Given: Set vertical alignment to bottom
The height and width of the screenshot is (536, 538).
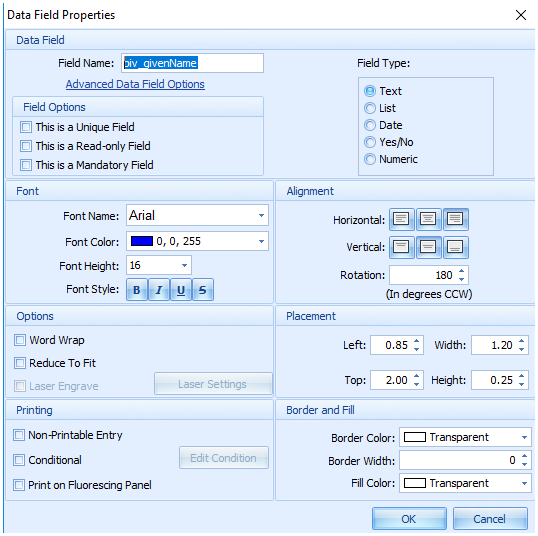Looking at the screenshot, I should point(455,247).
